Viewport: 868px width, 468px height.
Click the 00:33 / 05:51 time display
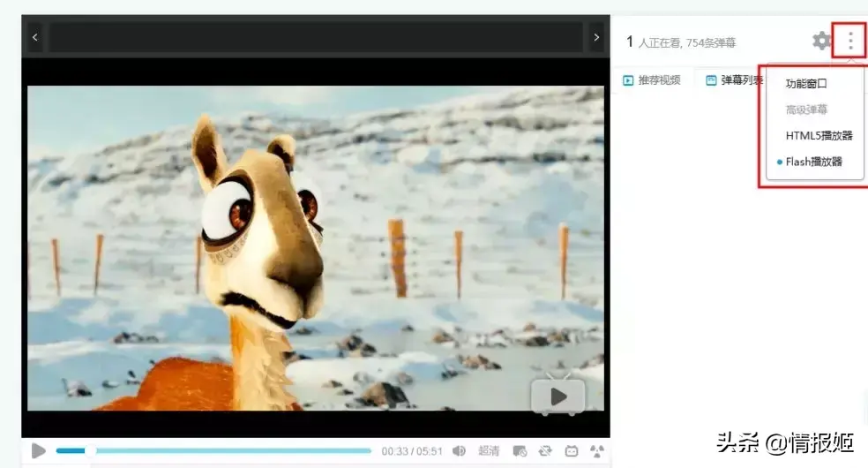(412, 451)
